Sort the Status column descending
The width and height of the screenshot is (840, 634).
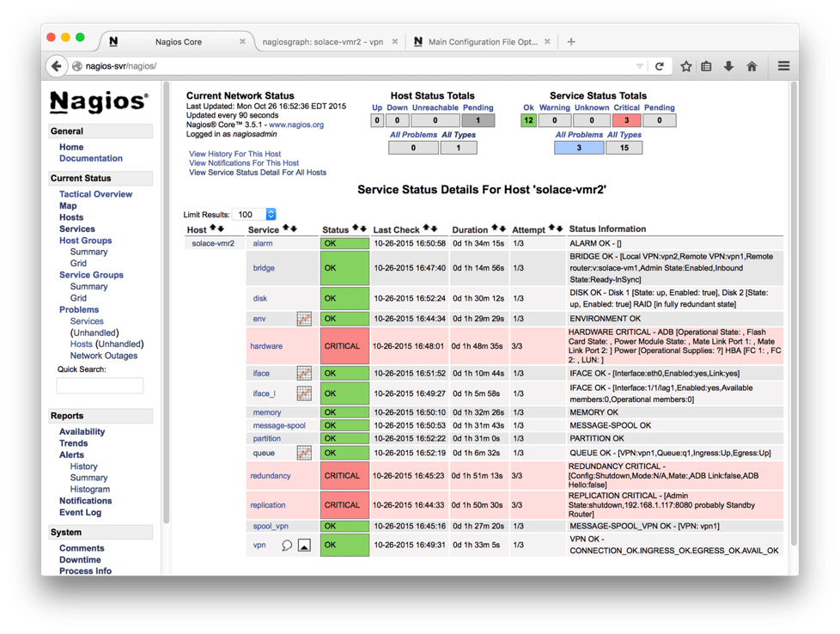tap(362, 229)
